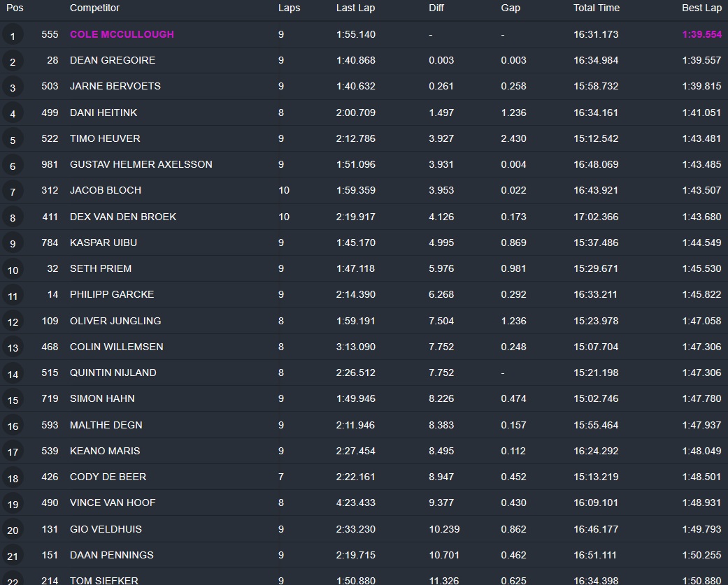Open competitor DEX VAN DEN BROEK
This screenshot has height=585, width=728.
pyautogui.click(x=123, y=217)
